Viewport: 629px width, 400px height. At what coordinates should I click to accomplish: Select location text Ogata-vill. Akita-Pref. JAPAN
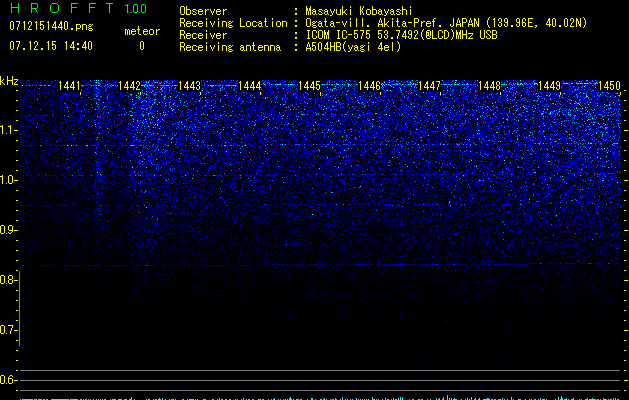click(392, 23)
